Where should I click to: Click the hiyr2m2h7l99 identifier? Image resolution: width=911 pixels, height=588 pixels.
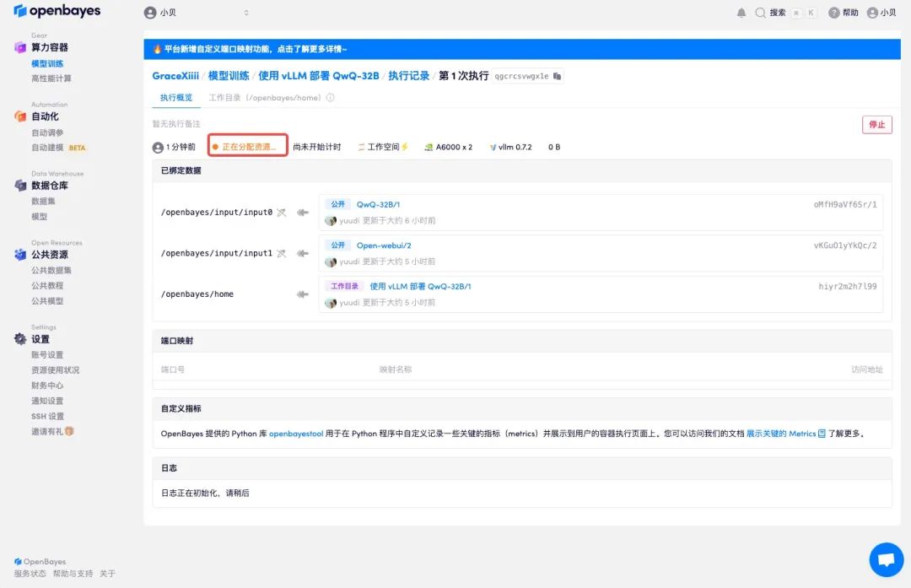848,286
